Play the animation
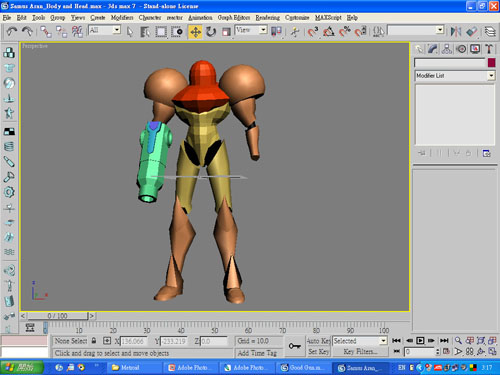This screenshot has width=500, height=375. click(x=420, y=340)
